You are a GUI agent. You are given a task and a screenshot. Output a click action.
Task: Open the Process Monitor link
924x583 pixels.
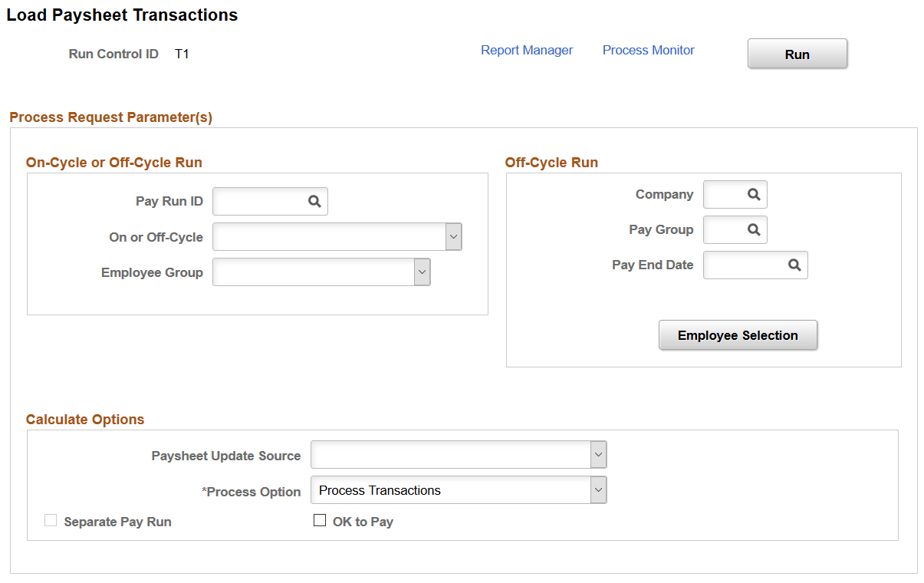(x=648, y=50)
